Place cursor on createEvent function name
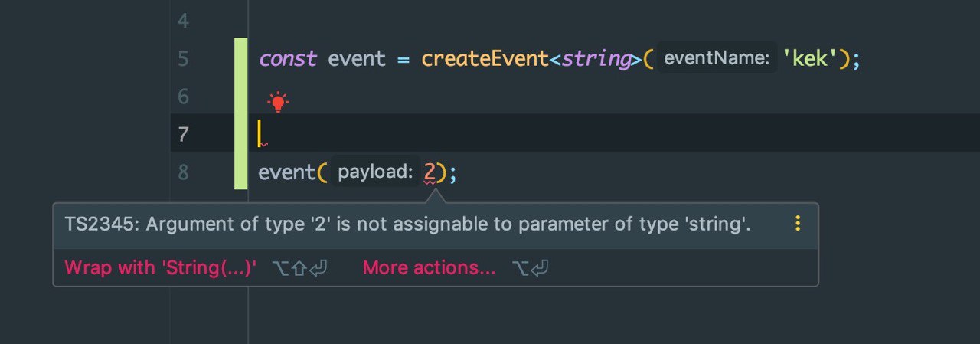Image resolution: width=980 pixels, height=344 pixels. [x=485, y=59]
